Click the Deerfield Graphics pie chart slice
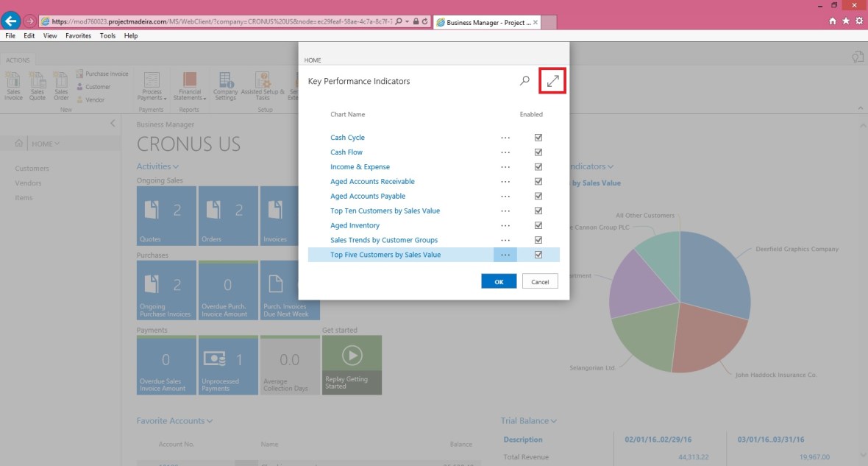The image size is (868, 466). point(714,272)
